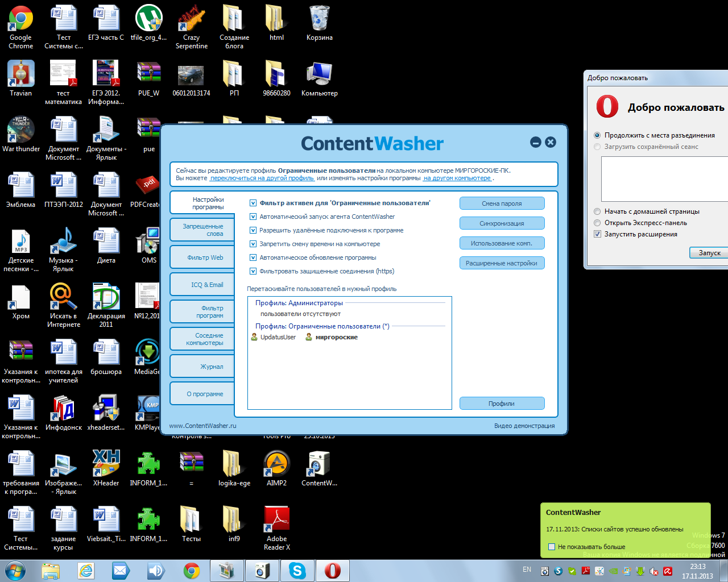The image size is (728, 582).
Task: Select 'Начать с домашней страницы' radio in Opera
Action: click(x=597, y=211)
